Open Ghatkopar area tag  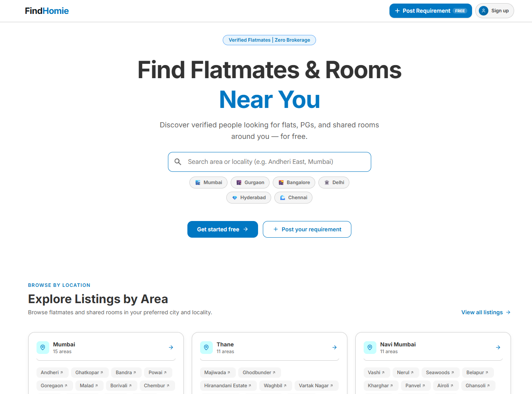[89, 373]
